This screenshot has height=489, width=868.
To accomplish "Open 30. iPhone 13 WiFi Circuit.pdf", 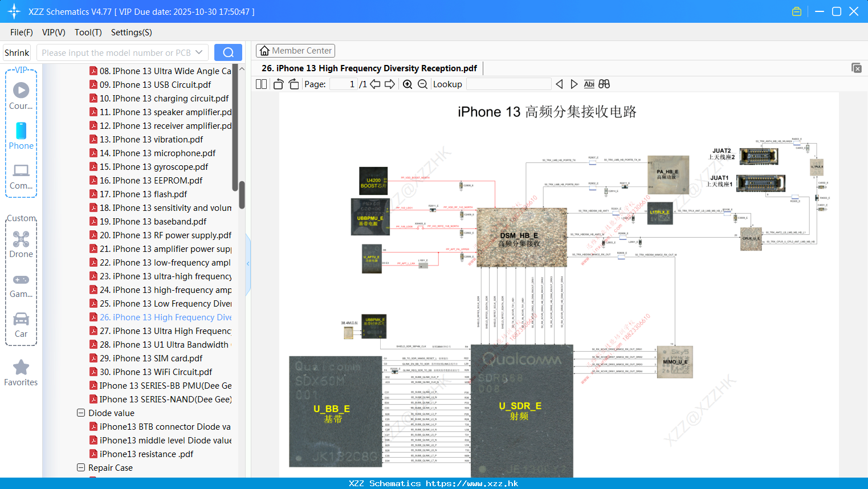I will (x=151, y=372).
